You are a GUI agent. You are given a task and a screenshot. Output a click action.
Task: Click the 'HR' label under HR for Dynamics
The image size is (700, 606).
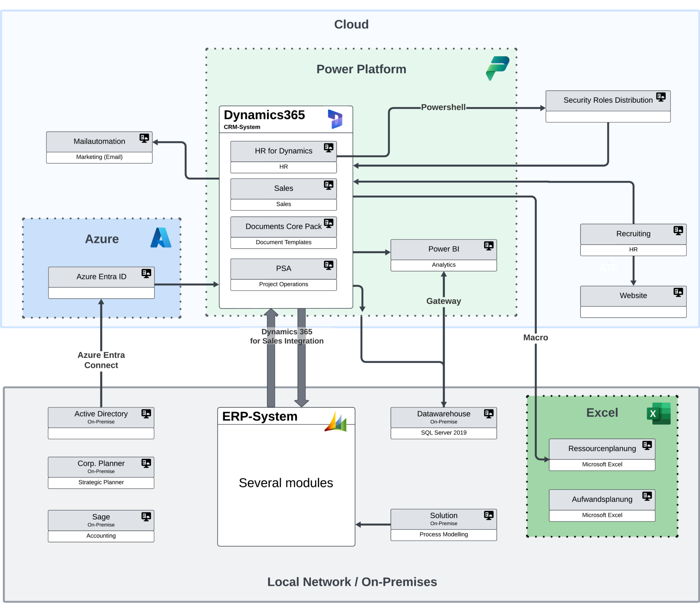(x=284, y=167)
